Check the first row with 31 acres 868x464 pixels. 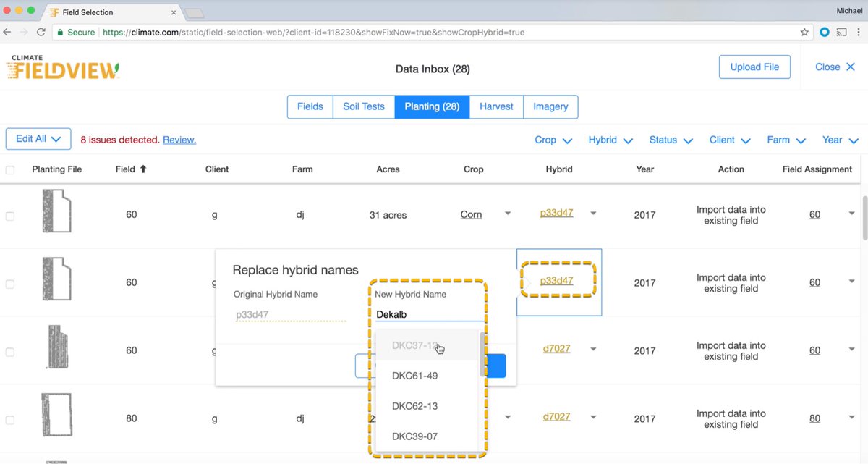[10, 216]
